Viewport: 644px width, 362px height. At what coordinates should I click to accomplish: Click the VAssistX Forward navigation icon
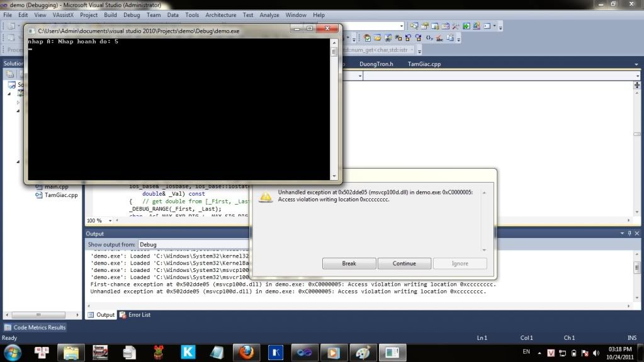tap(419, 38)
